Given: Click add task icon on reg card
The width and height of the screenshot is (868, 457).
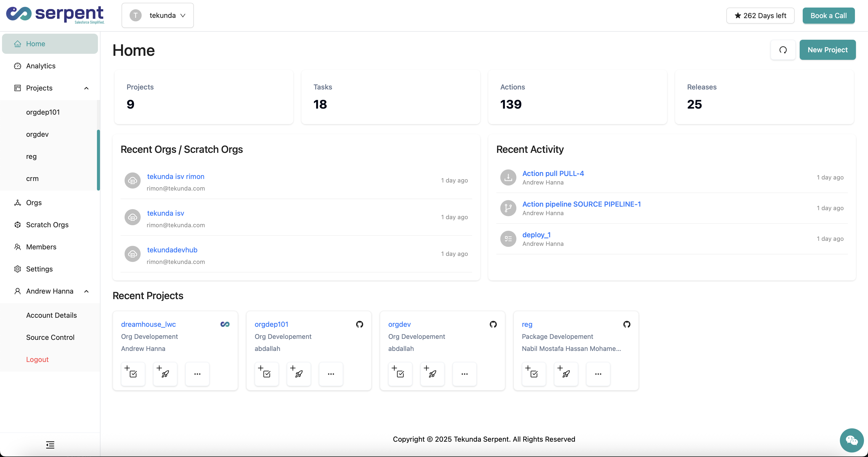Looking at the screenshot, I should coord(533,374).
